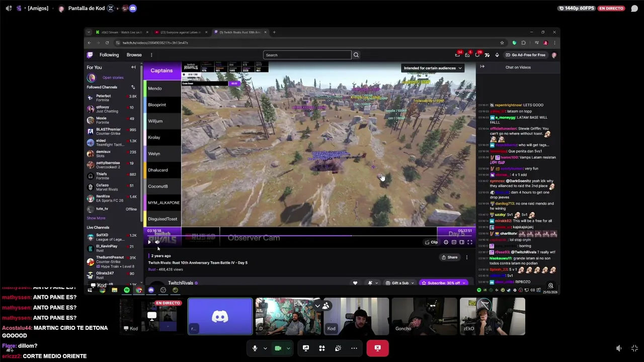The height and width of the screenshot is (362, 644).
Task: Open the Twitch user avatar menu
Action: [554, 55]
